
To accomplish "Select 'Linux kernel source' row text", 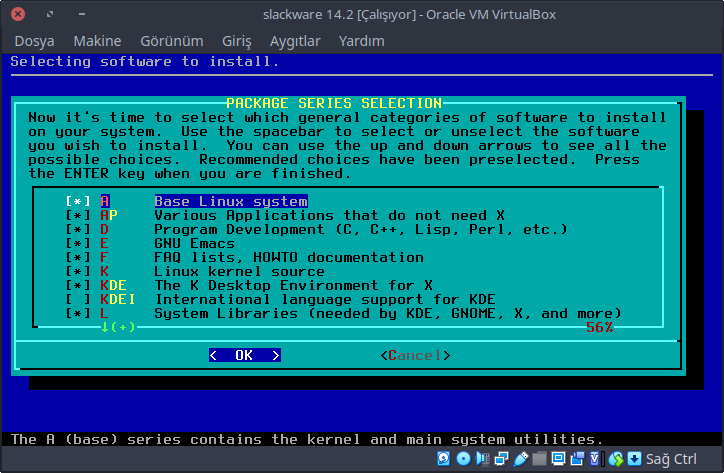I will (x=239, y=272).
